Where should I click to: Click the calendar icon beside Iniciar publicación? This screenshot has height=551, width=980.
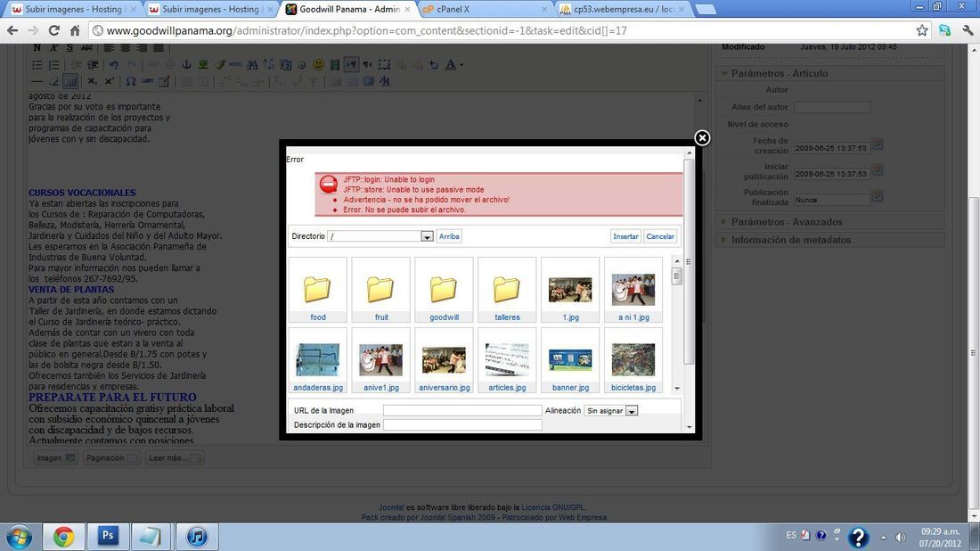tap(878, 170)
